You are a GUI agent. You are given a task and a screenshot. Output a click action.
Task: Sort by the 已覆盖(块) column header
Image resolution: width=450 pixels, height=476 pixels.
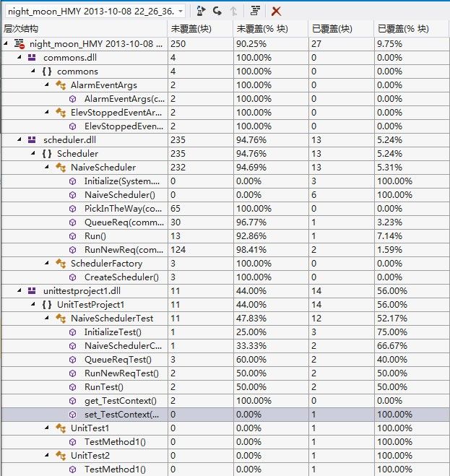[342, 29]
